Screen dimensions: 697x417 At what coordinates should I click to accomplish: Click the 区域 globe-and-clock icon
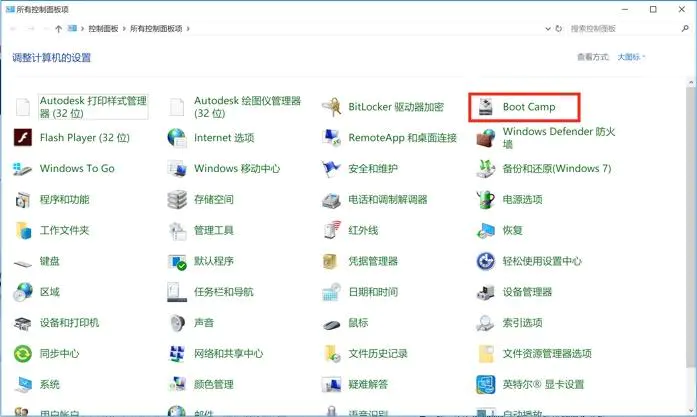[23, 292]
